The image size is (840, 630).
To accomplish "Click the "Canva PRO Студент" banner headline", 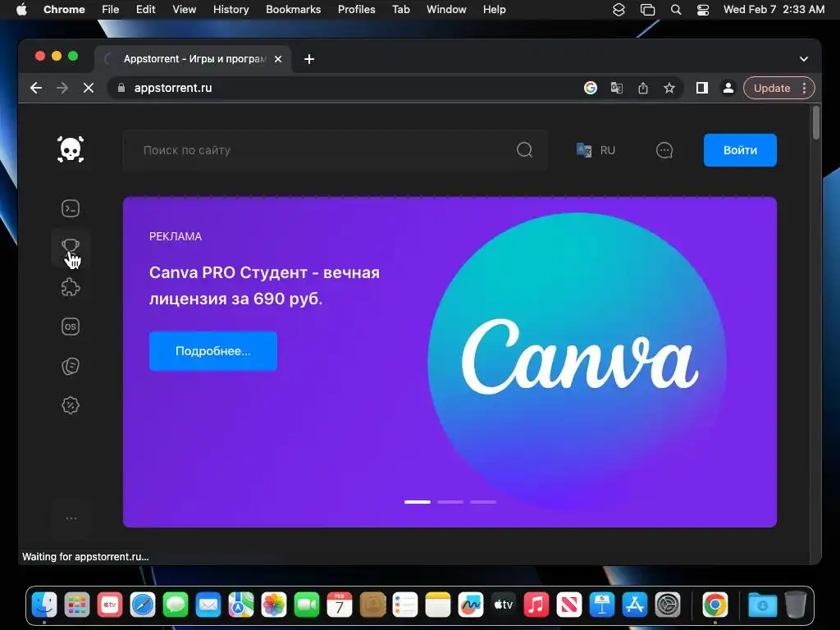I will [265, 285].
